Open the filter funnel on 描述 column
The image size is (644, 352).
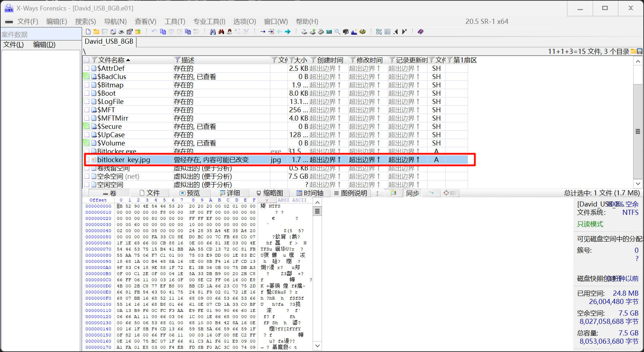[177, 60]
